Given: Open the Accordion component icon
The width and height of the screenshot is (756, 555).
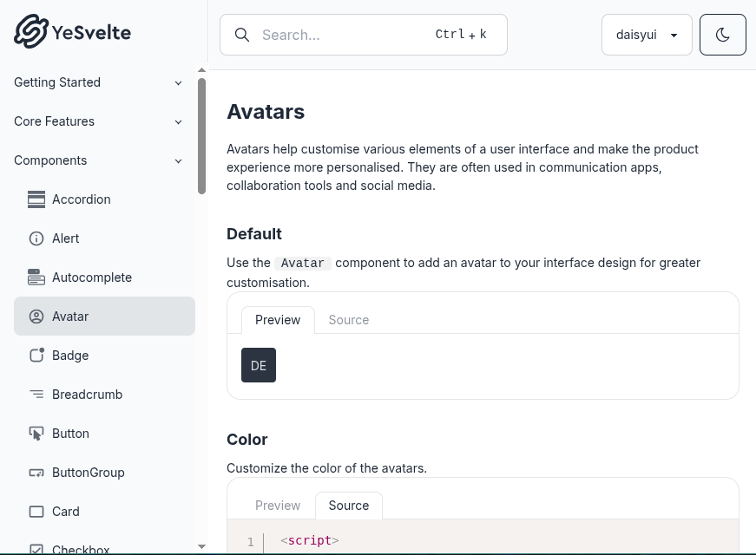Looking at the screenshot, I should pyautogui.click(x=36, y=199).
